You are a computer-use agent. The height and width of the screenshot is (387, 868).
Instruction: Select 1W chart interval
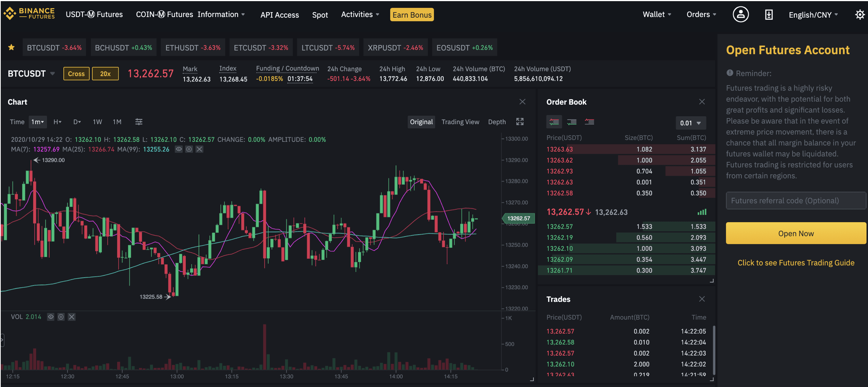[x=97, y=122]
